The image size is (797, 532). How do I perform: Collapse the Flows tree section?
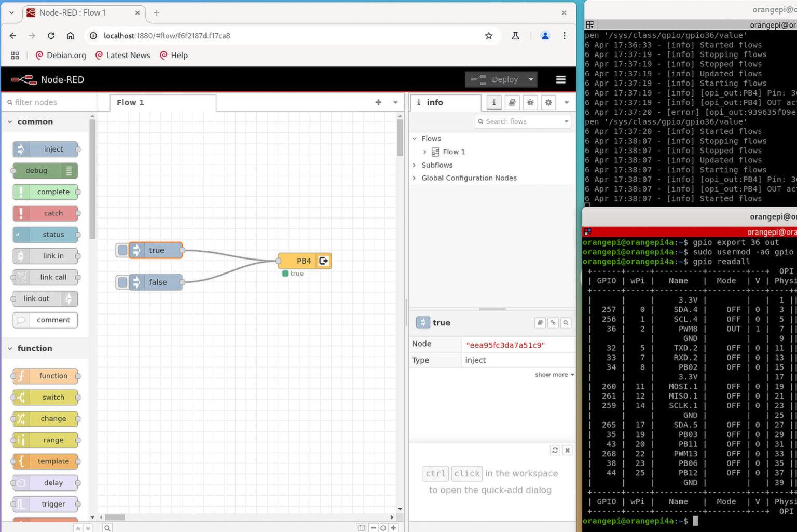pos(415,139)
